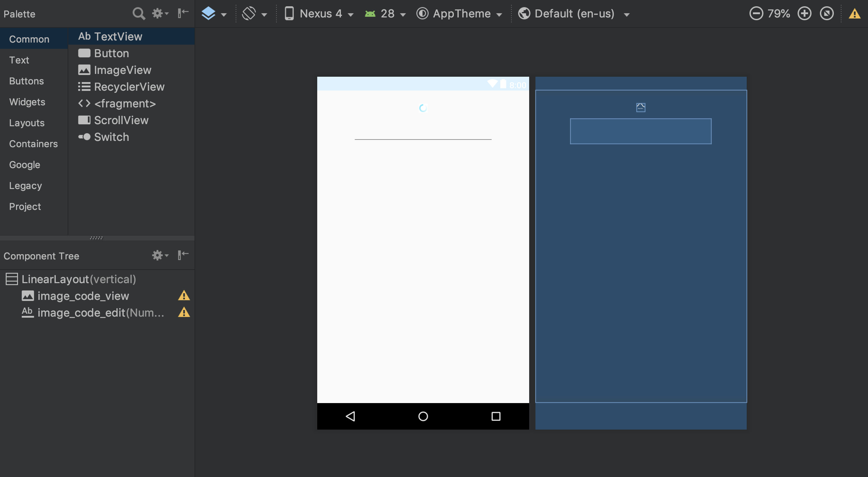Open the design surface layers dropdown

pyautogui.click(x=214, y=14)
